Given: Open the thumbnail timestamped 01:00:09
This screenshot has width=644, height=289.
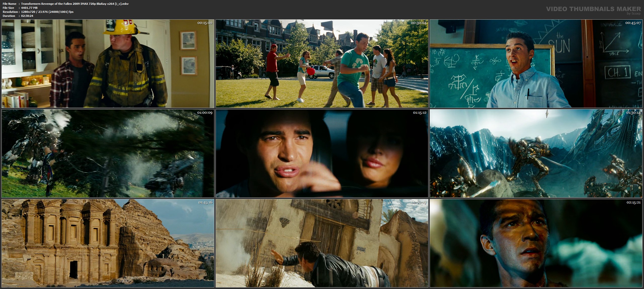Looking at the screenshot, I should 108,153.
